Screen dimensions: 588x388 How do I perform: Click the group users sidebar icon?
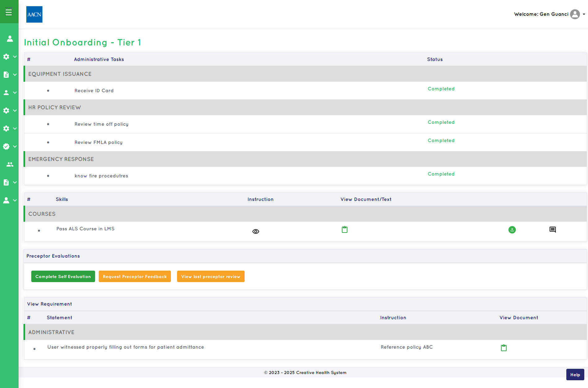10,164
